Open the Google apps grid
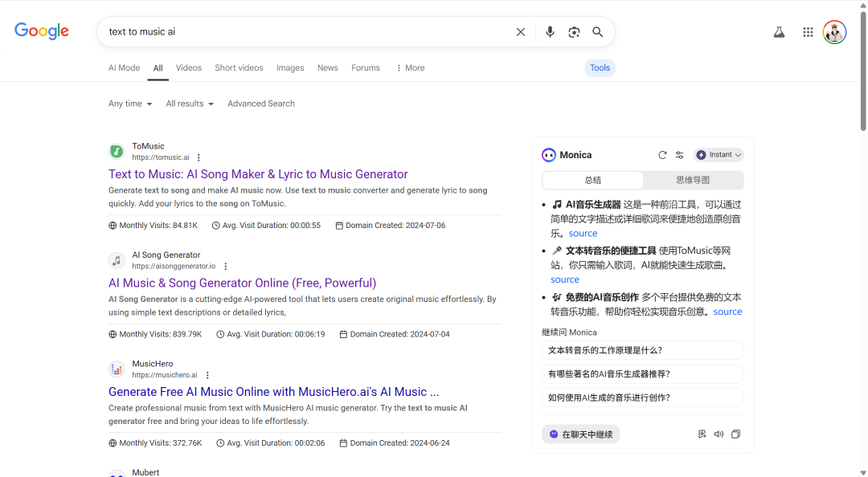The image size is (868, 477). point(808,32)
